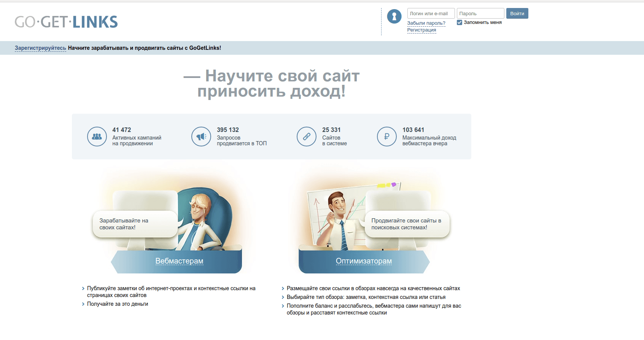
Task: Click 'Получайте за это деньги' bullet
Action: point(118,304)
